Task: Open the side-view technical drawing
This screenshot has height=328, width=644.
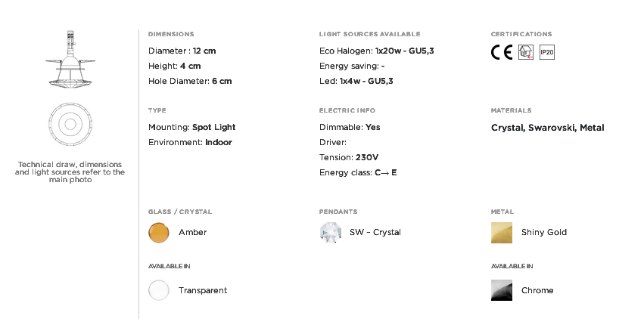Action: (x=70, y=59)
